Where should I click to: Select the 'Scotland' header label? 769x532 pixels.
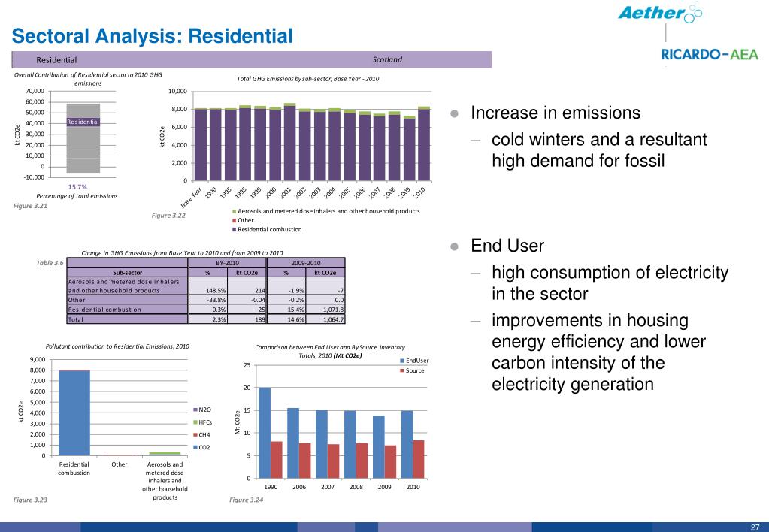(387, 59)
